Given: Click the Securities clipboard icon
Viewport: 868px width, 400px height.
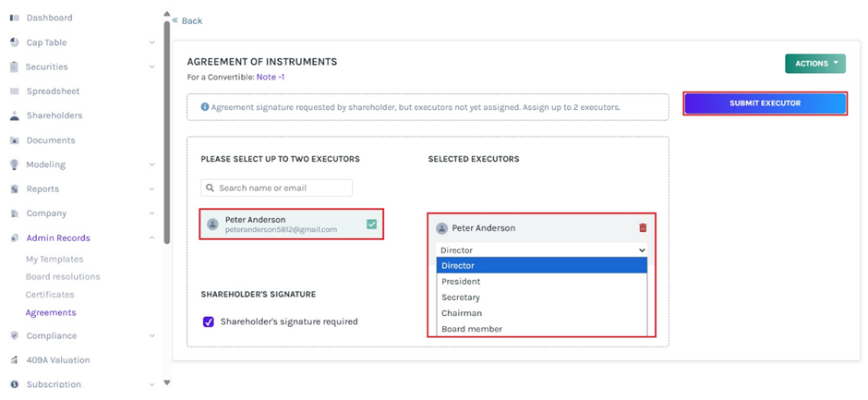Looking at the screenshot, I should point(15,67).
